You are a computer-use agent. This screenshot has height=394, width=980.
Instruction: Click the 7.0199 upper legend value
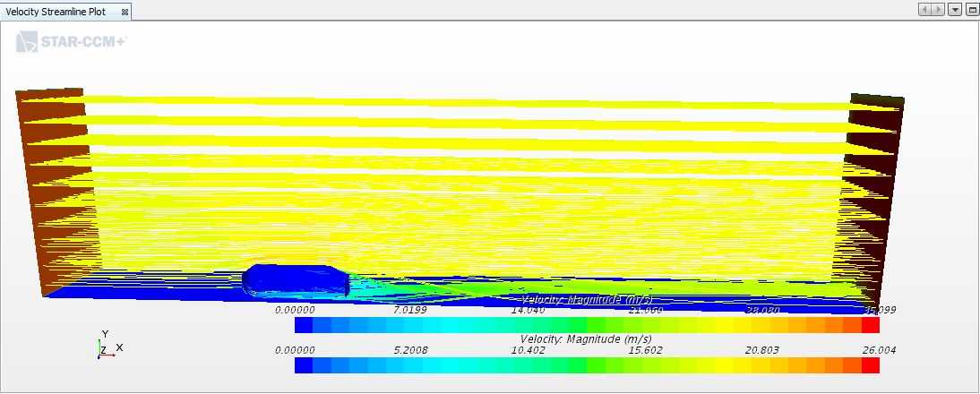coord(410,310)
